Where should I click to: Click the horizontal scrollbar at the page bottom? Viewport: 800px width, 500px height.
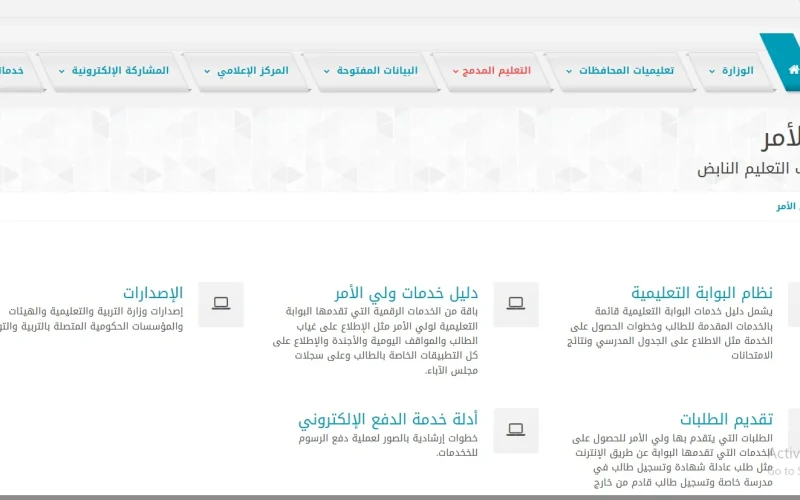coord(400,496)
